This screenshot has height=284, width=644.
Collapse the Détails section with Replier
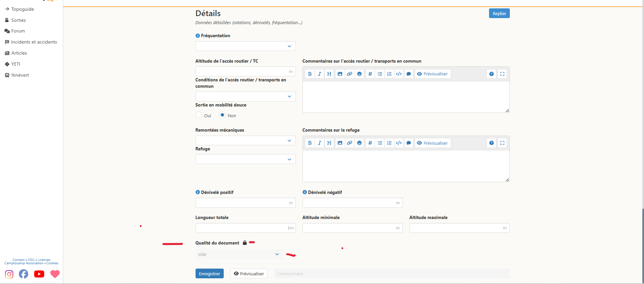coord(499,13)
